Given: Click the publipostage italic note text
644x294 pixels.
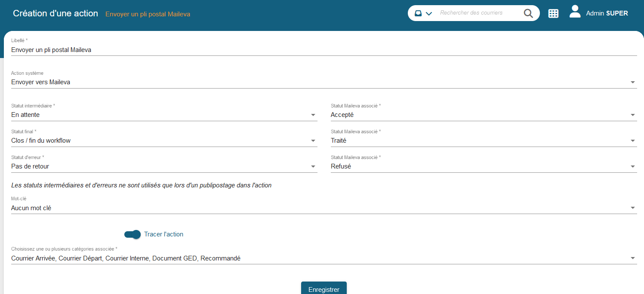Looking at the screenshot, I should pyautogui.click(x=141, y=185).
